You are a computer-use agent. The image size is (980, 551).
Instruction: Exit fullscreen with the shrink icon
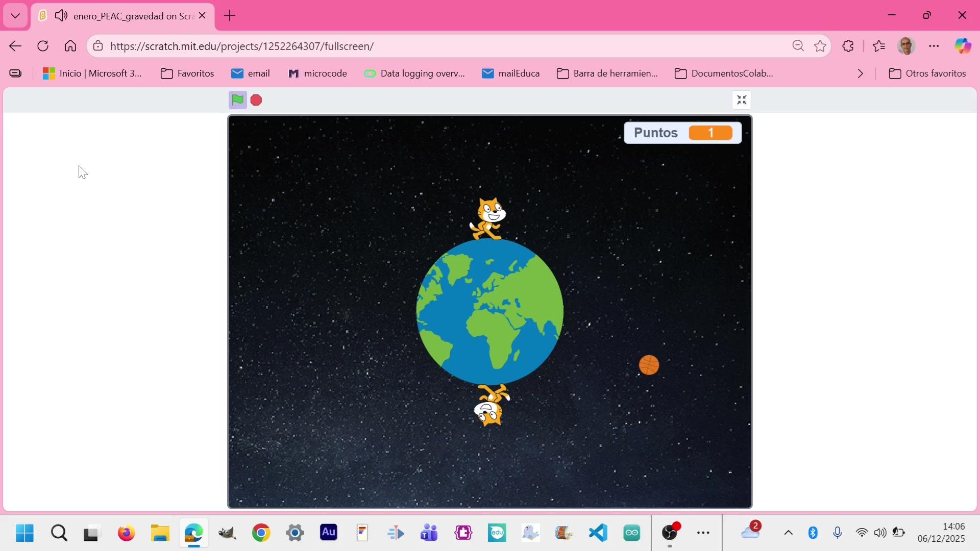click(x=742, y=100)
